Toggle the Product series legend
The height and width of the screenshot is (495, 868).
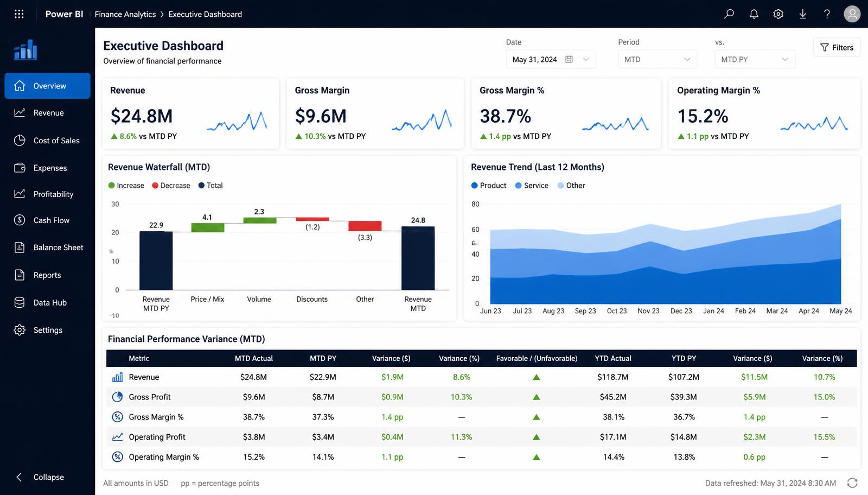489,186
